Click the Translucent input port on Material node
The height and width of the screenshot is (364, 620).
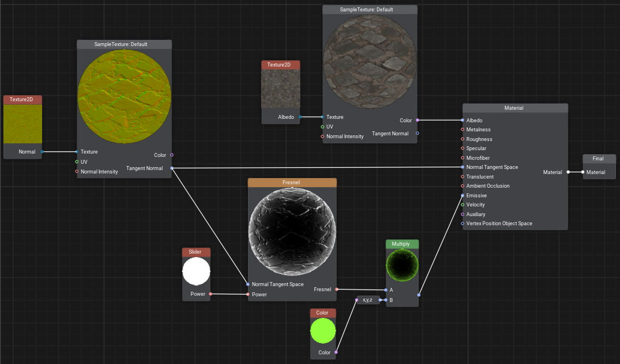coord(462,176)
